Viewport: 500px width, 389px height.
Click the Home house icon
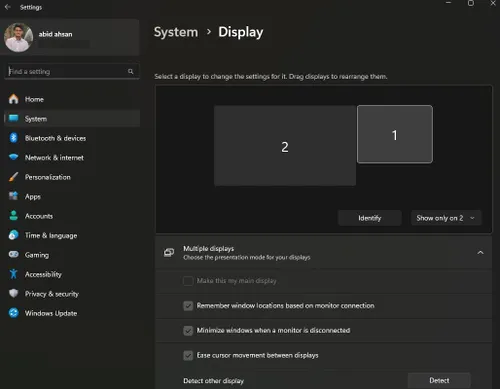(x=13, y=99)
